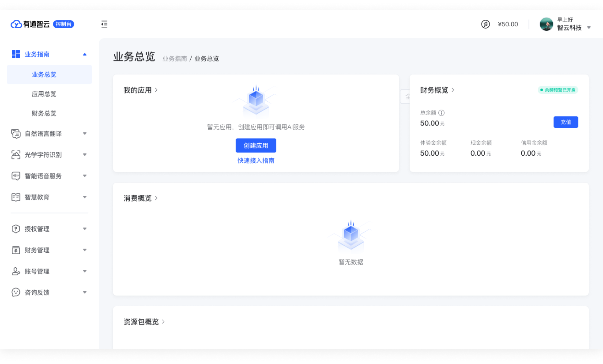Click the 充值 recharge button

click(565, 122)
